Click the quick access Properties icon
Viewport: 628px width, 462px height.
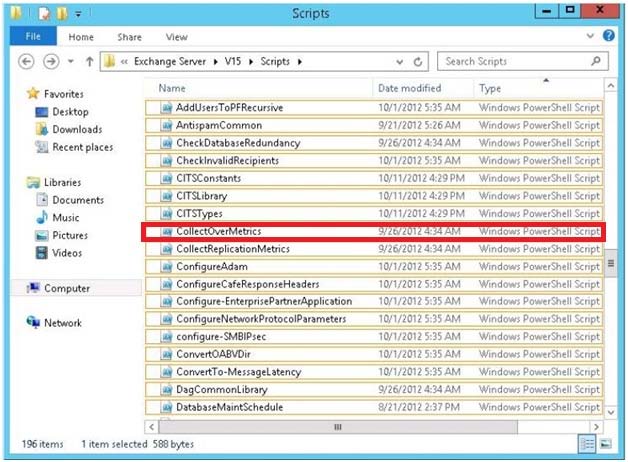(x=44, y=14)
